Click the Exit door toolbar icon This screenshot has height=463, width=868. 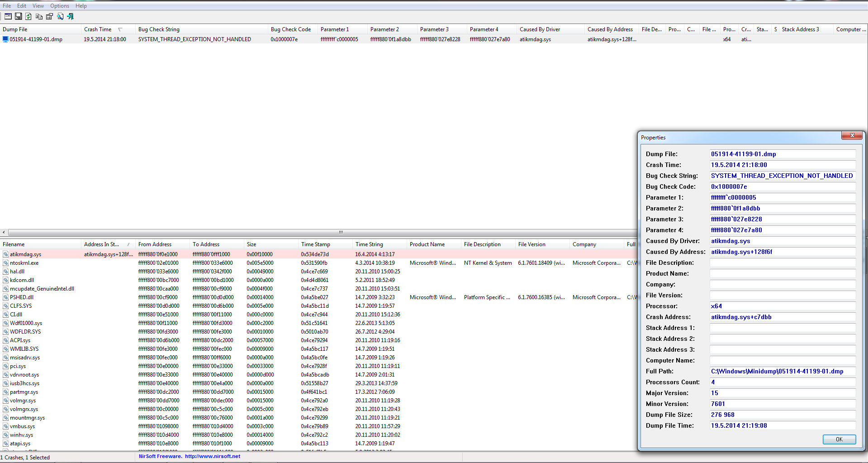tap(71, 16)
